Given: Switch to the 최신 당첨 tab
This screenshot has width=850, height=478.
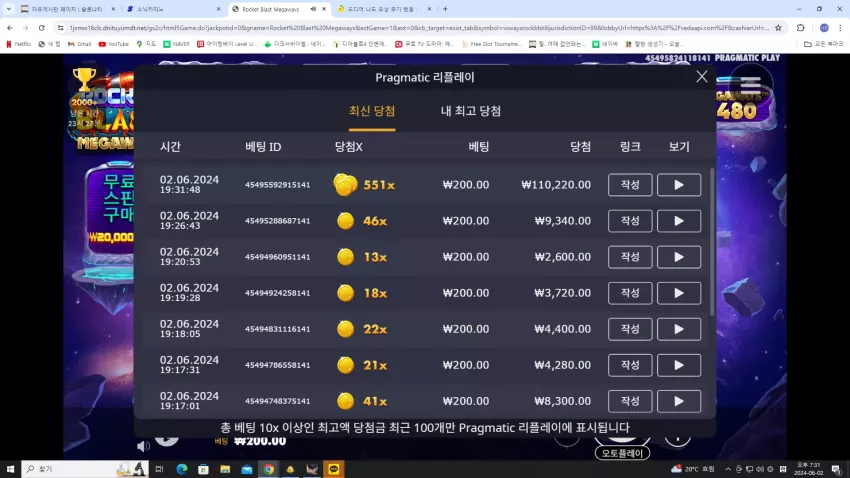Looking at the screenshot, I should (x=372, y=111).
